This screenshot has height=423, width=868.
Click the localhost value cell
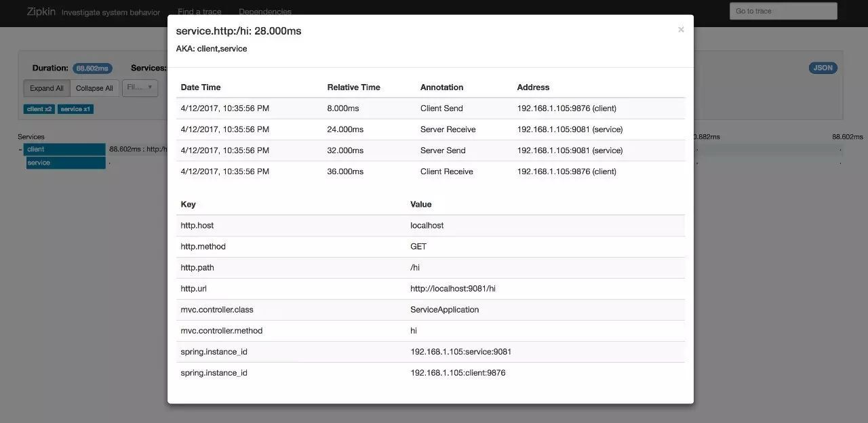[427, 226]
